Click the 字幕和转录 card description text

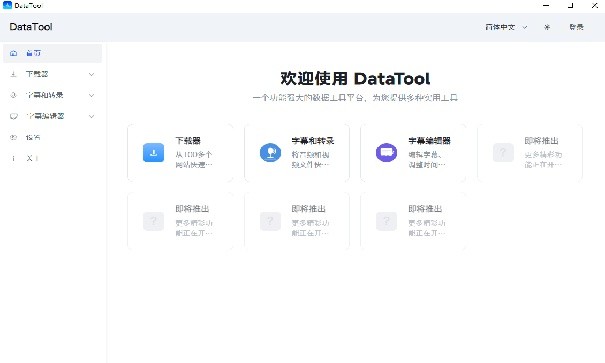point(311,159)
